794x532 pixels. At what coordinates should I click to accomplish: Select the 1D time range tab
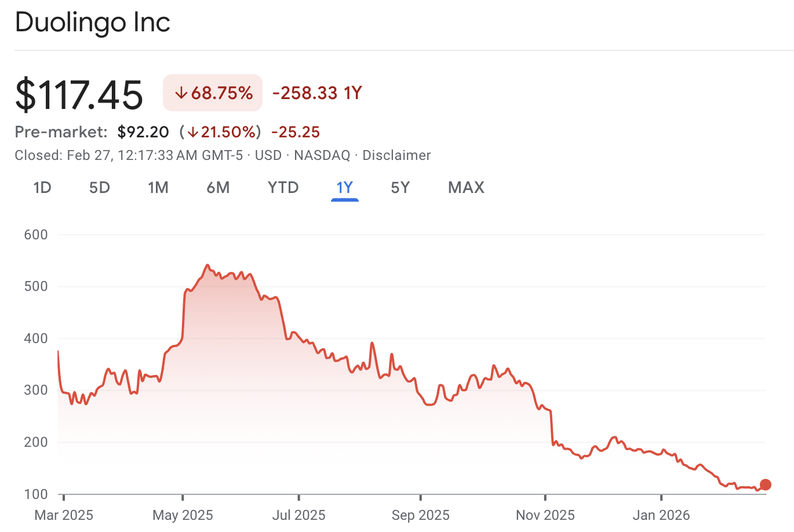click(x=42, y=188)
